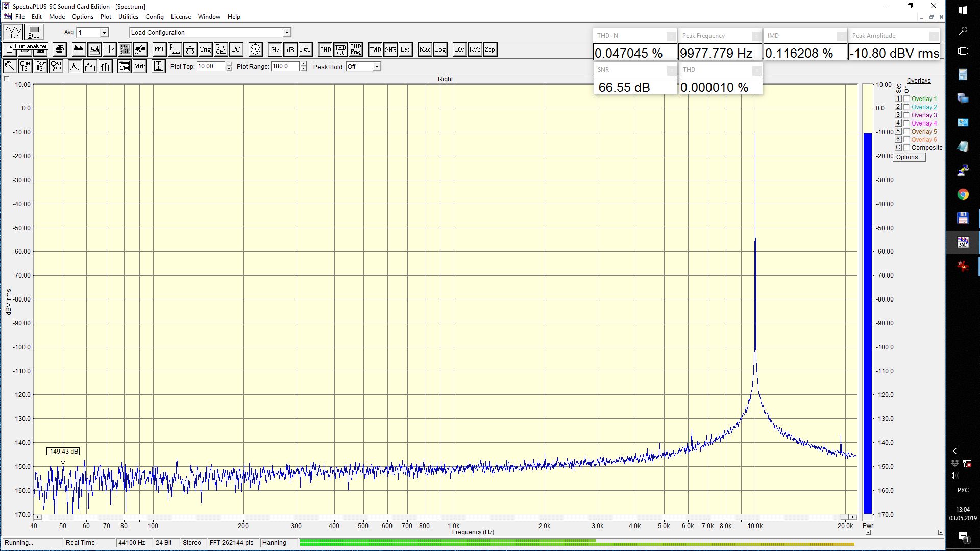Screen dimensions: 980x551
Task: Zoom Out Full on the plot
Action: pyautogui.click(x=56, y=66)
